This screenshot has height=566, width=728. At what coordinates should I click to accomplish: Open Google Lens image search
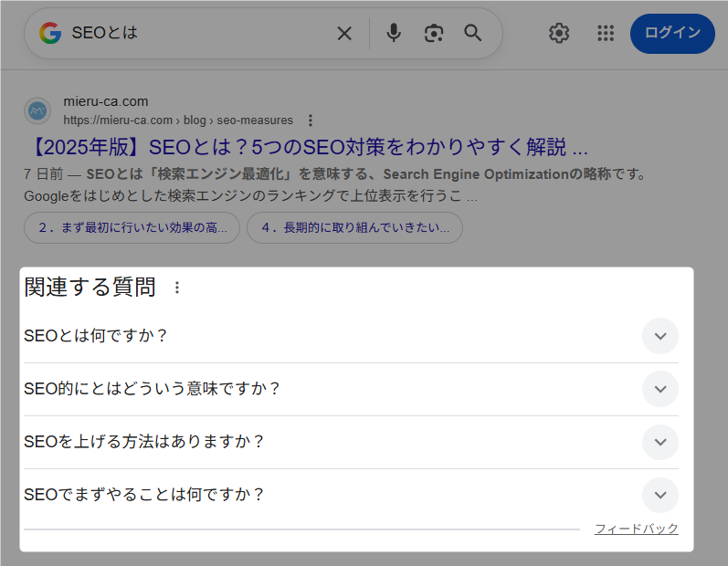pyautogui.click(x=433, y=34)
